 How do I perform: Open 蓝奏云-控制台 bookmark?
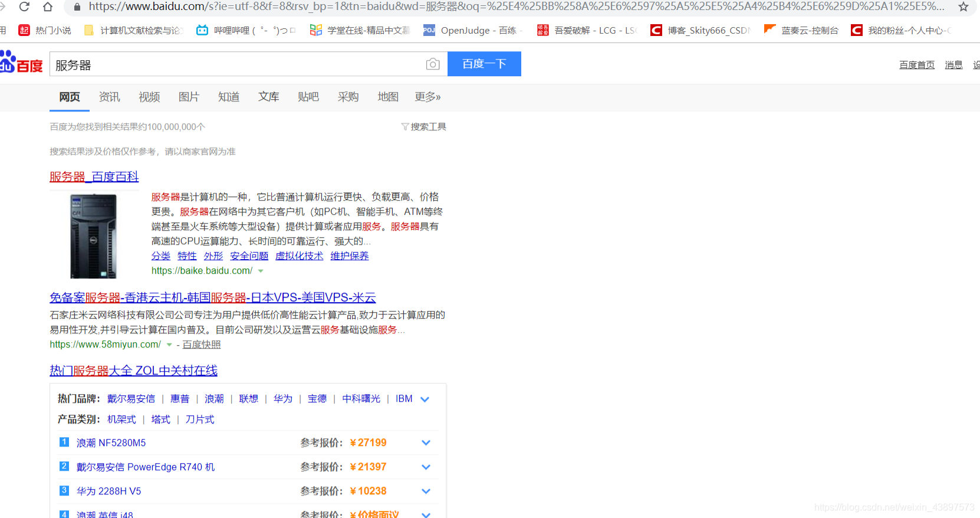(x=801, y=30)
